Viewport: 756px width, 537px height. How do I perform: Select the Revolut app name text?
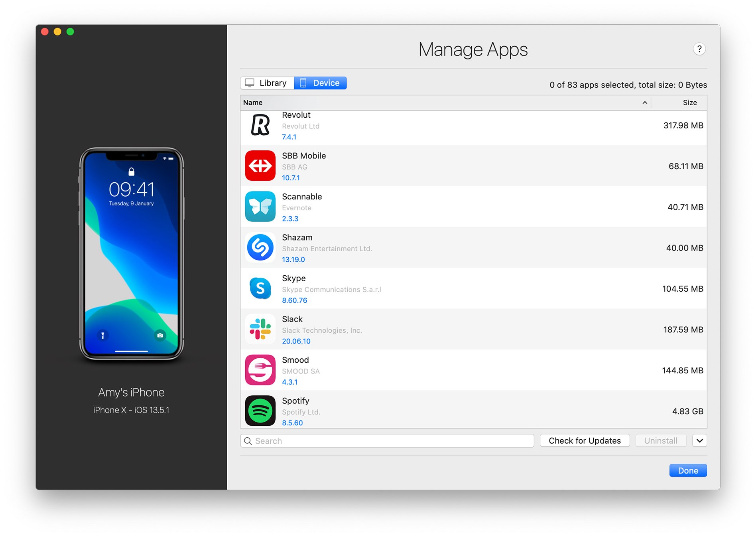296,115
